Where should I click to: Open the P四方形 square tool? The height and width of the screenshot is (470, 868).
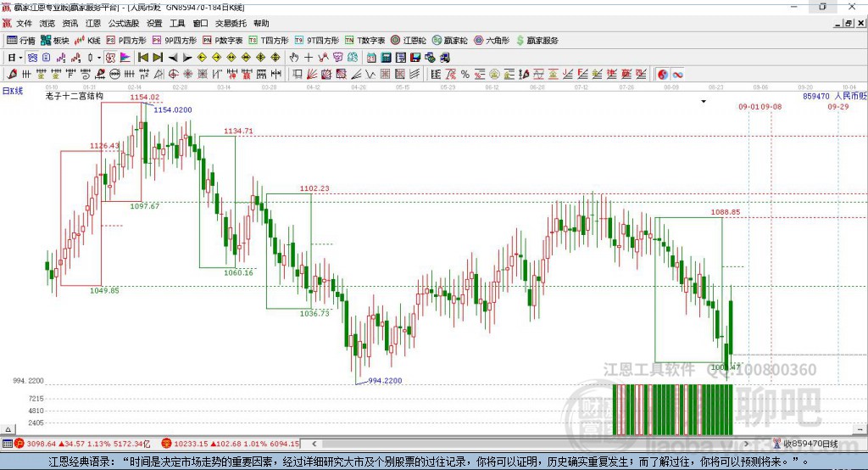tap(126, 41)
